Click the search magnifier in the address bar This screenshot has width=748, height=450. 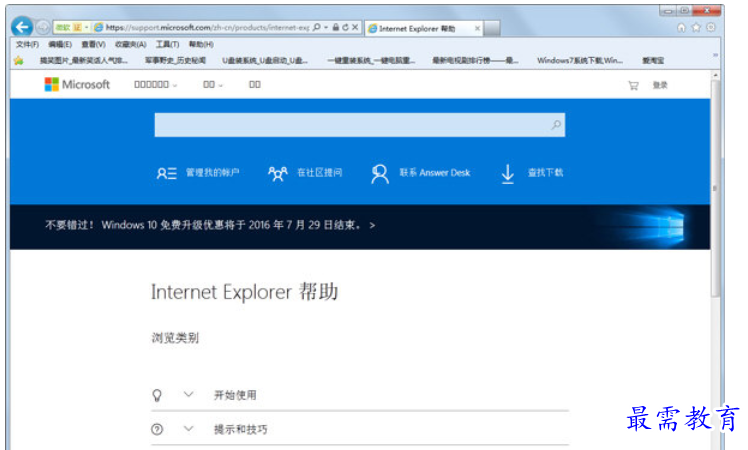(317, 28)
